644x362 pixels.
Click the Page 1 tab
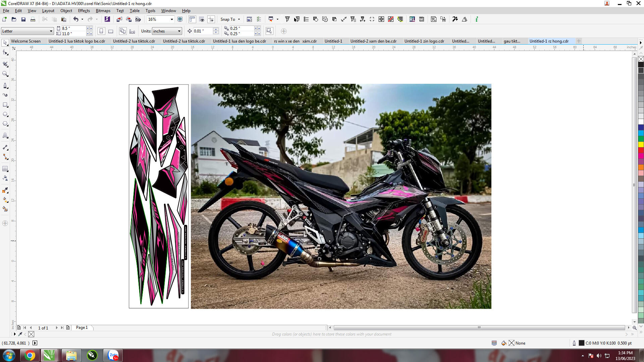tap(82, 328)
